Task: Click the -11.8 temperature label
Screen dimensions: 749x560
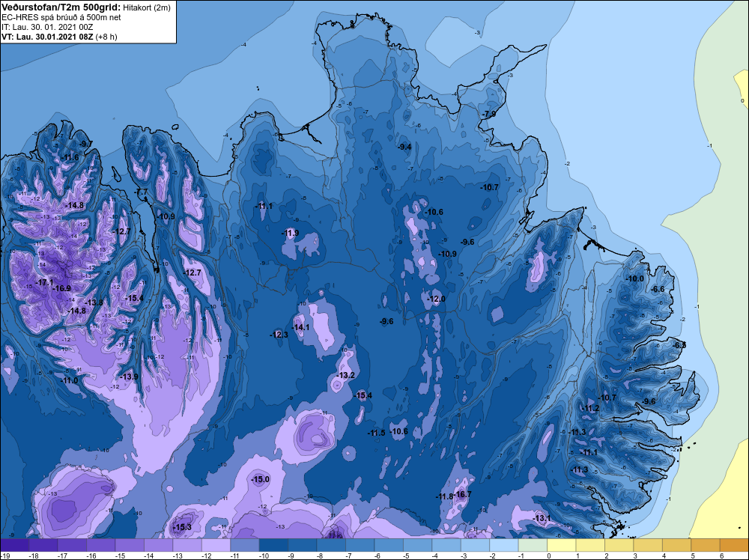Action: coord(444,496)
